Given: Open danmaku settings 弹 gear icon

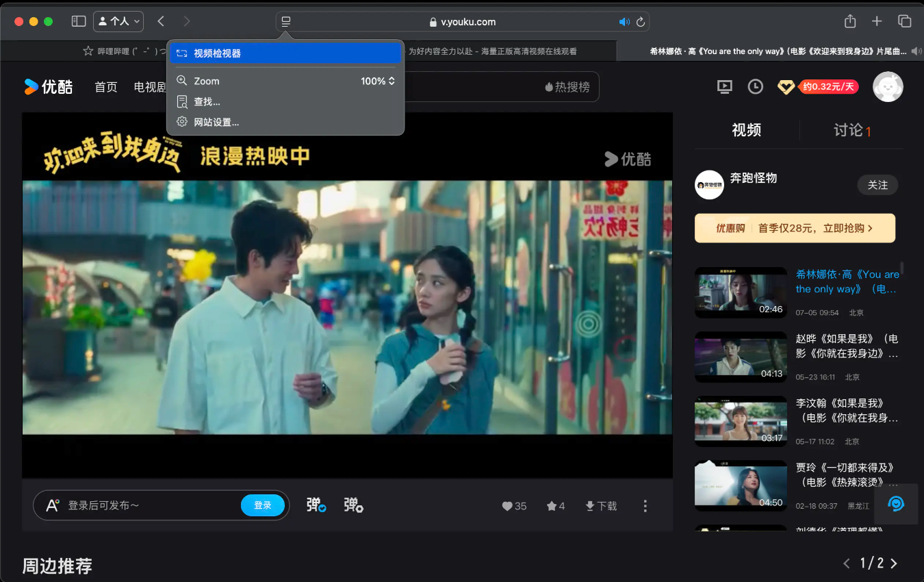Looking at the screenshot, I should 353,505.
